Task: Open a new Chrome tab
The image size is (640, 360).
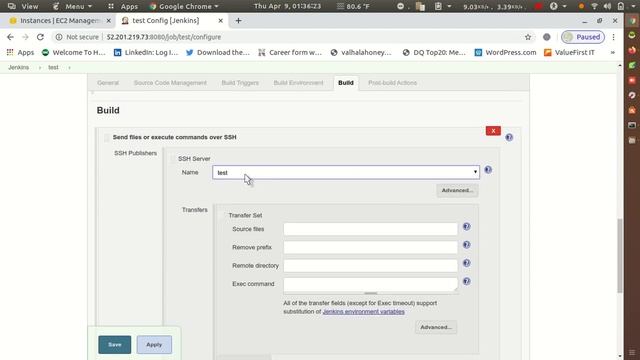Action: pyautogui.click(x=238, y=20)
